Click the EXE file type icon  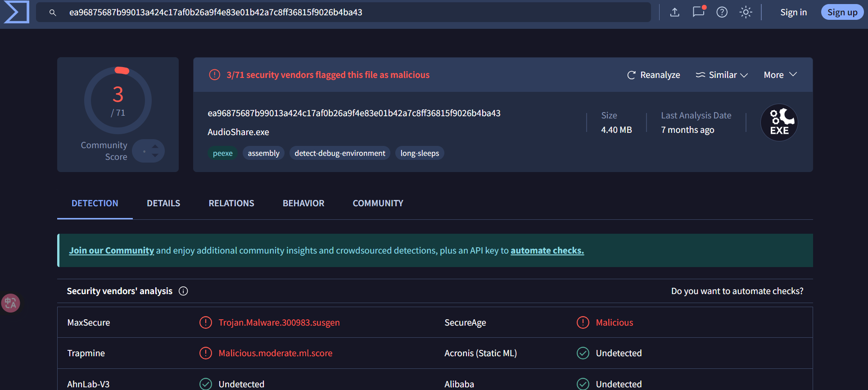(x=779, y=122)
